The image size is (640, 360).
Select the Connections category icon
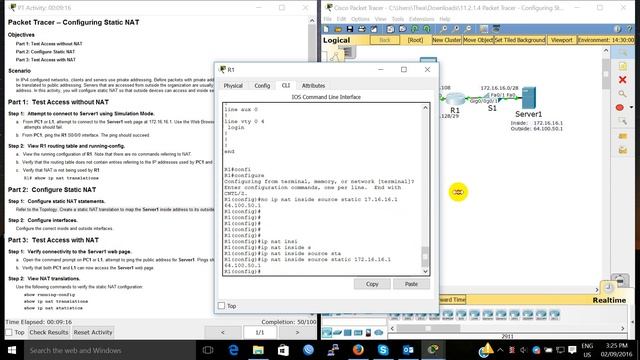(x=368, y=333)
